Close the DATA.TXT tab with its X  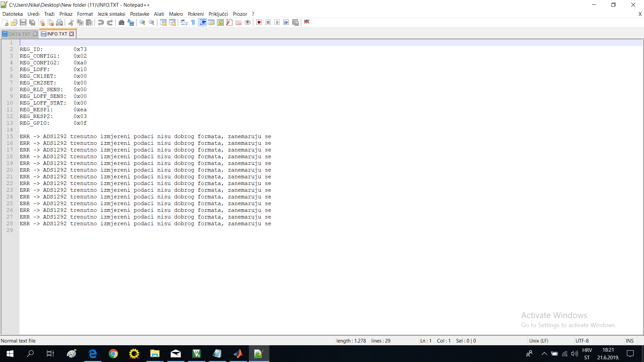click(x=35, y=34)
